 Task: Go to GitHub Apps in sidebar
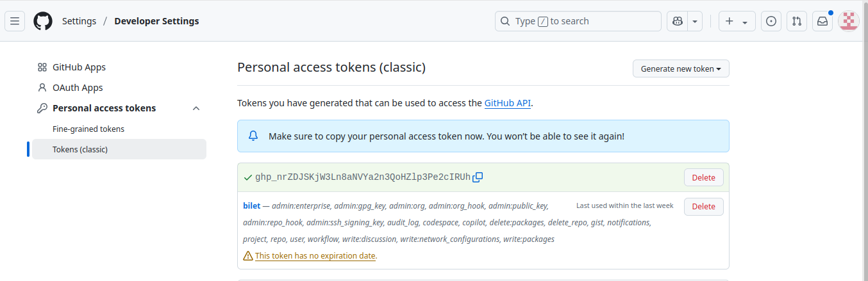79,67
